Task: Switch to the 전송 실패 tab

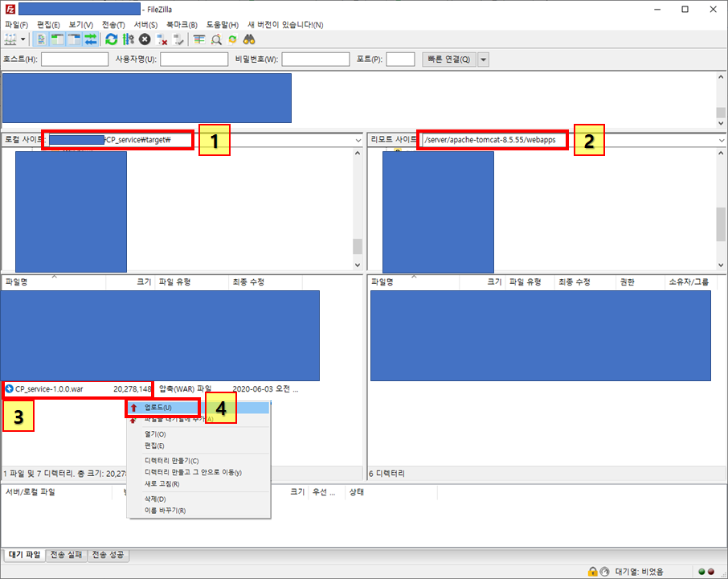Action: 67,555
